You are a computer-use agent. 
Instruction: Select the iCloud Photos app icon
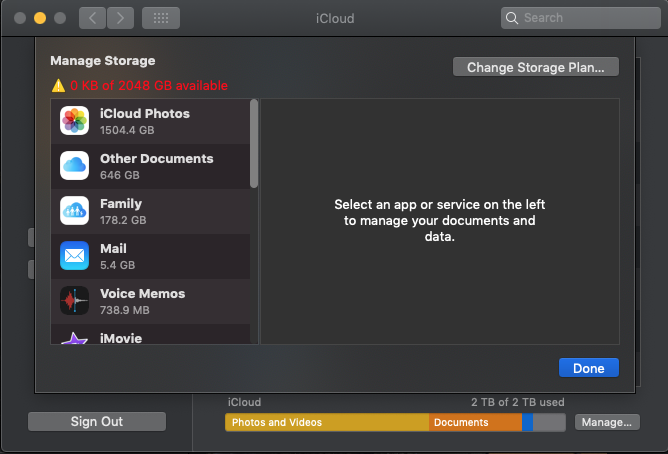tap(75, 121)
